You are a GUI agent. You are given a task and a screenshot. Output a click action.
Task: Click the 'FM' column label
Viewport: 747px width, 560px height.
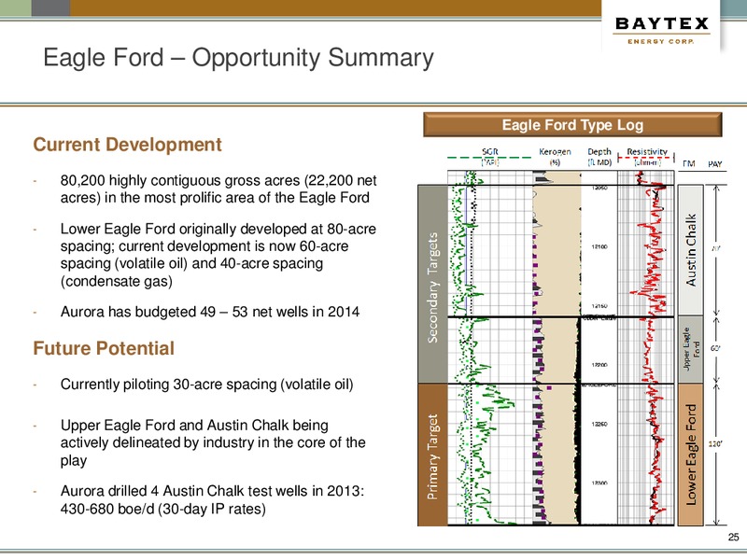[x=689, y=164]
